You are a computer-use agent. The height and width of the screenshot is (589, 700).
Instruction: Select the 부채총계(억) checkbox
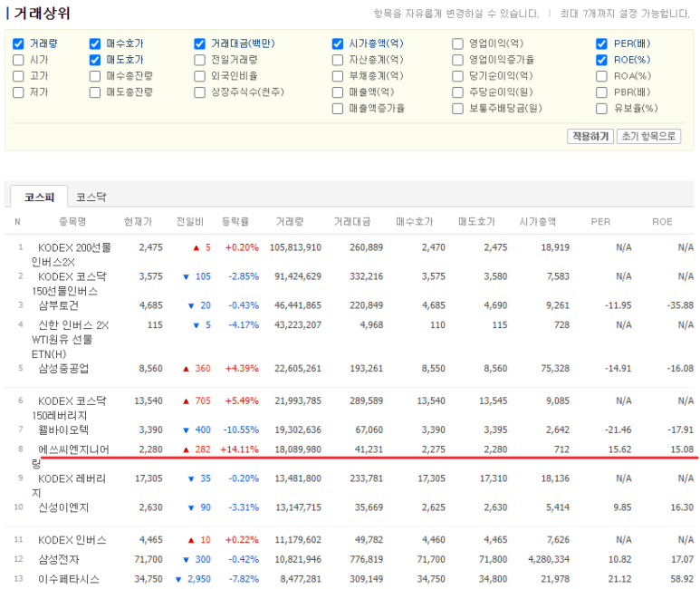[x=338, y=76]
